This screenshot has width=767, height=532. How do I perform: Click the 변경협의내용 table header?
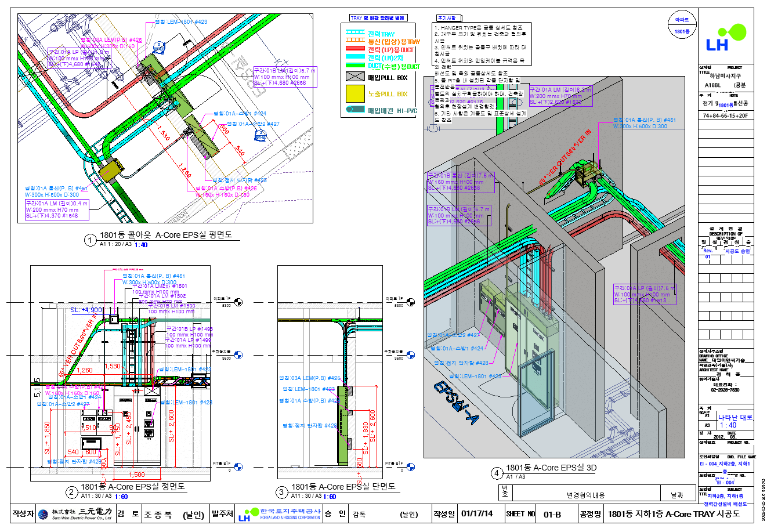[585, 495]
